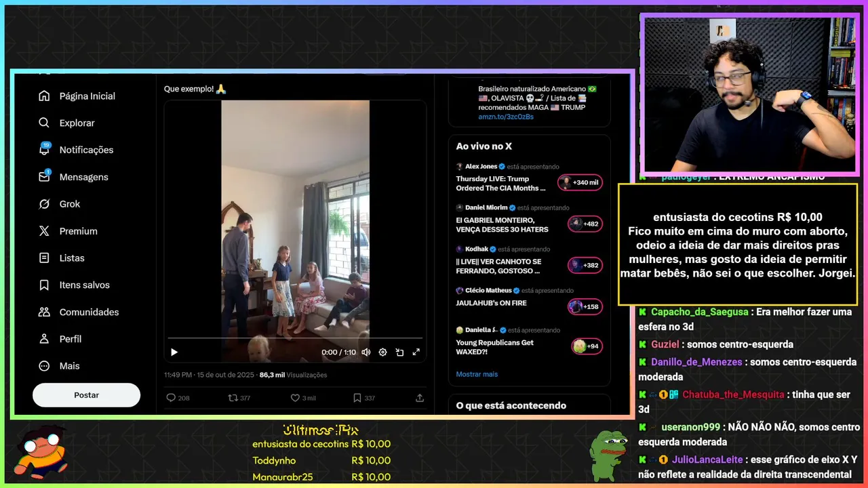The height and width of the screenshot is (488, 868).
Task: Open Notificações bell icon
Action: (x=44, y=150)
